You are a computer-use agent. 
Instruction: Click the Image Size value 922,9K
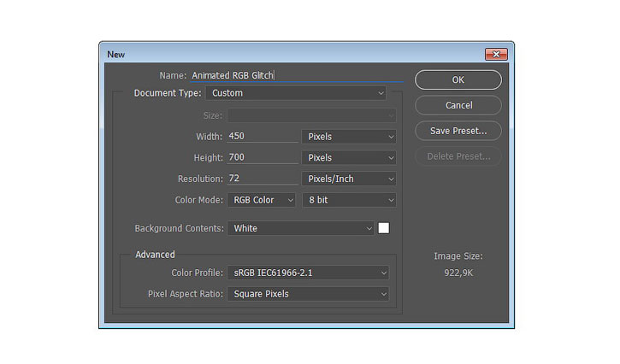click(x=458, y=273)
